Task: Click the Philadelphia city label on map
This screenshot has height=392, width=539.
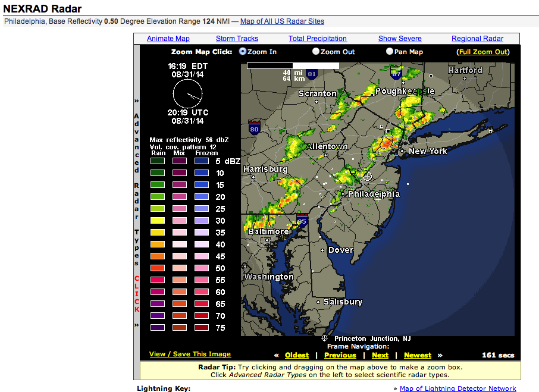Action: pyautogui.click(x=374, y=194)
